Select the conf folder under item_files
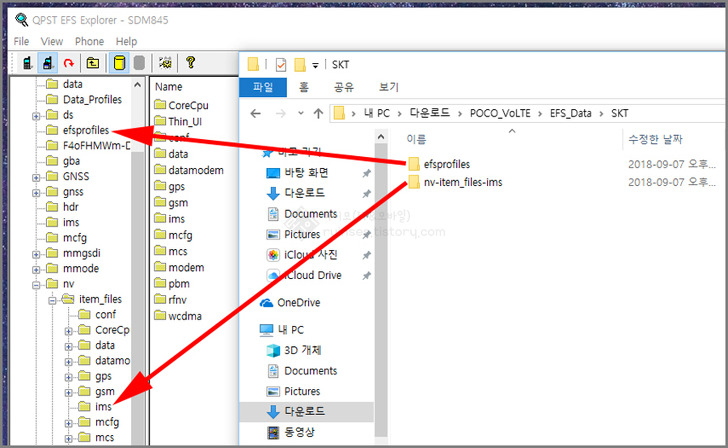 click(x=105, y=314)
